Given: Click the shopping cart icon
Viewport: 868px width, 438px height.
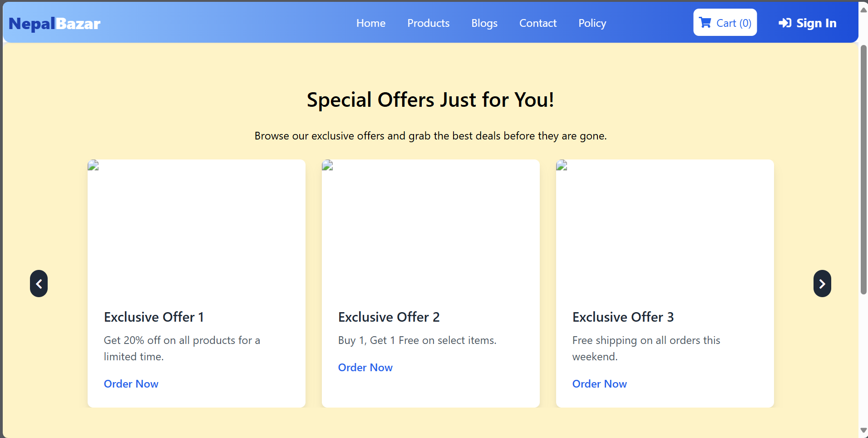Looking at the screenshot, I should pos(705,23).
